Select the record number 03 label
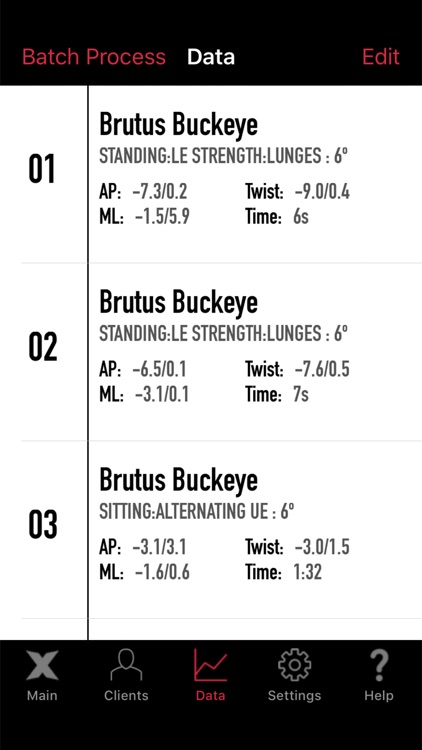This screenshot has height=750, width=422. click(x=43, y=525)
